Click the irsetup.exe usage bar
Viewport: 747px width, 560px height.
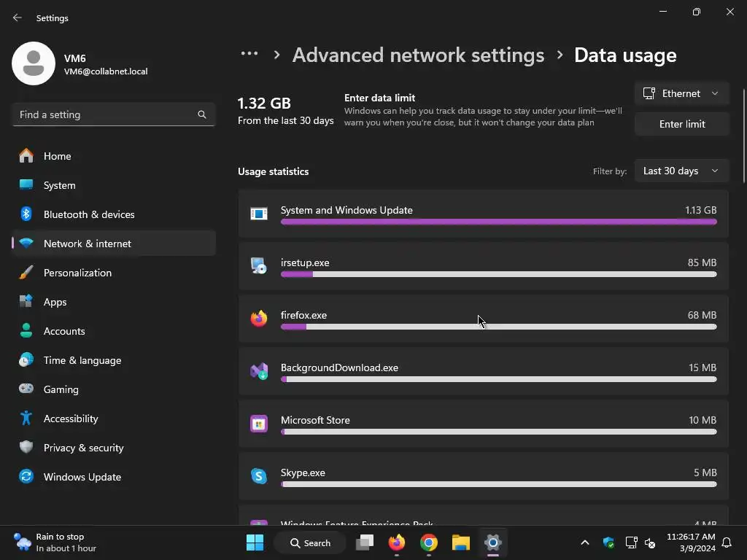(498, 274)
